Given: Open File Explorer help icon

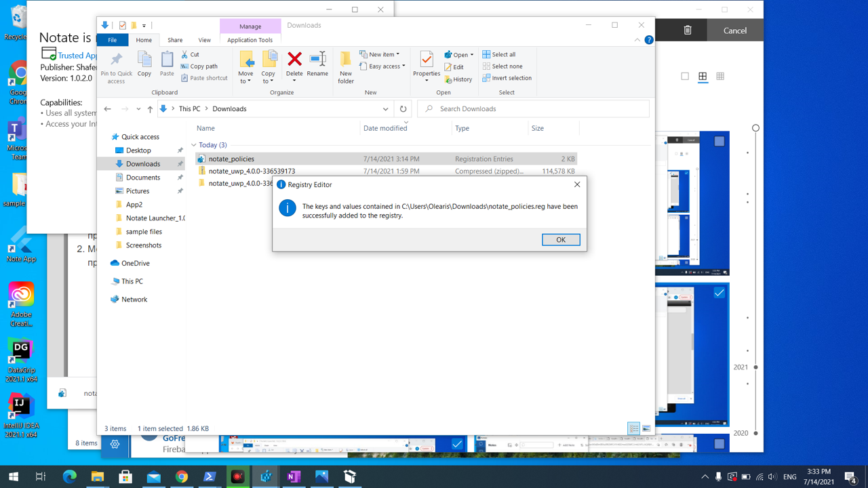Looking at the screenshot, I should 649,40.
